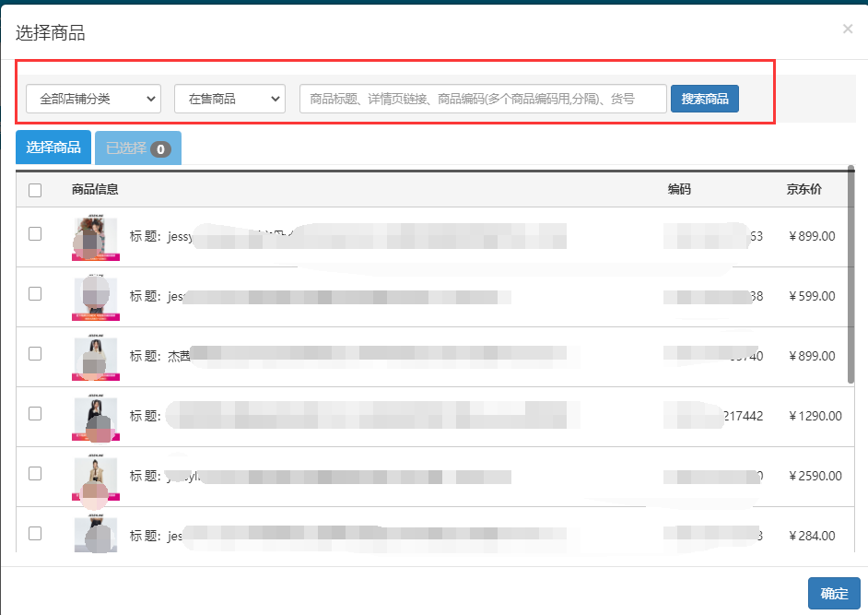Image resolution: width=868 pixels, height=615 pixels.
Task: Open thumbnail image of the ¥1290.00 product
Action: (95, 417)
